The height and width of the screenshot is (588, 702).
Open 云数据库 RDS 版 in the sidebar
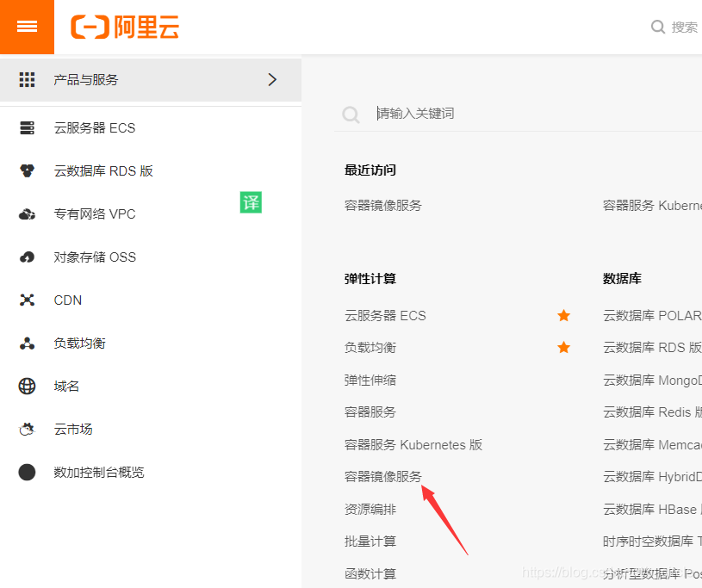click(103, 171)
